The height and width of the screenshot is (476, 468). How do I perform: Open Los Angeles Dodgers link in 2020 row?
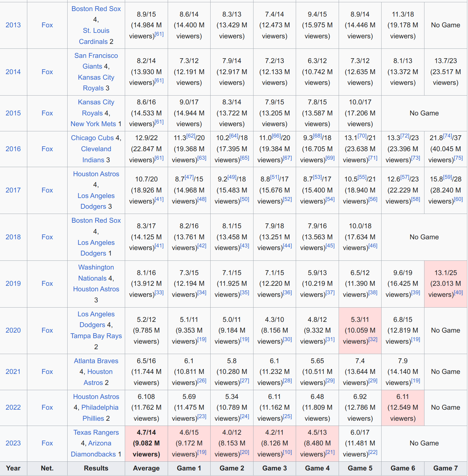tap(96, 320)
